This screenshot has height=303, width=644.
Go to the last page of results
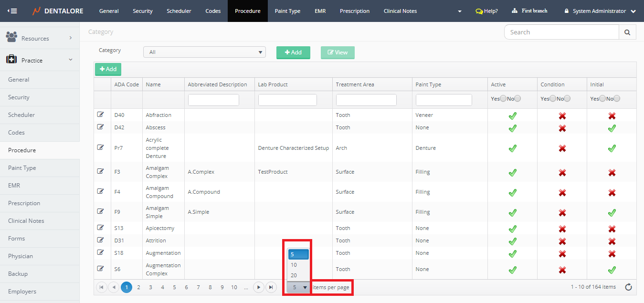[271, 287]
